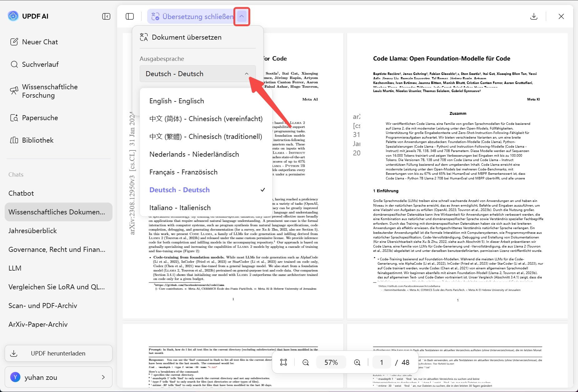Click the translated page title heading
The height and width of the screenshot is (392, 578).
point(441,58)
